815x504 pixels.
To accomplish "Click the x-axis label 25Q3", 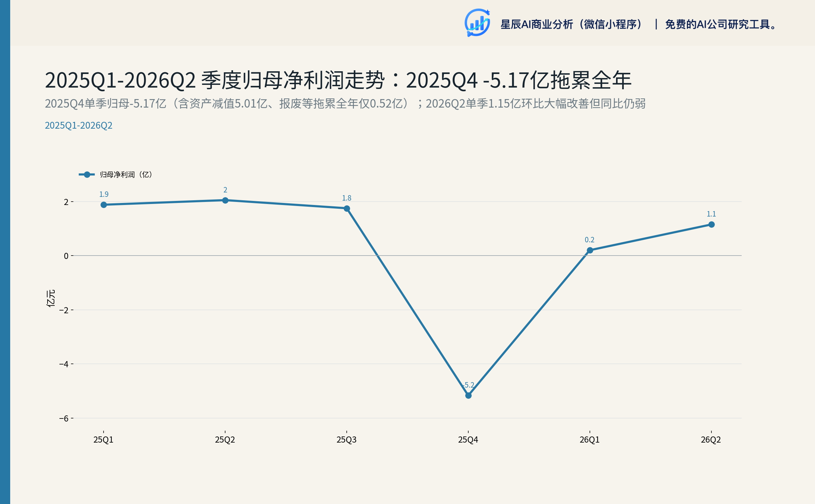I will click(346, 440).
